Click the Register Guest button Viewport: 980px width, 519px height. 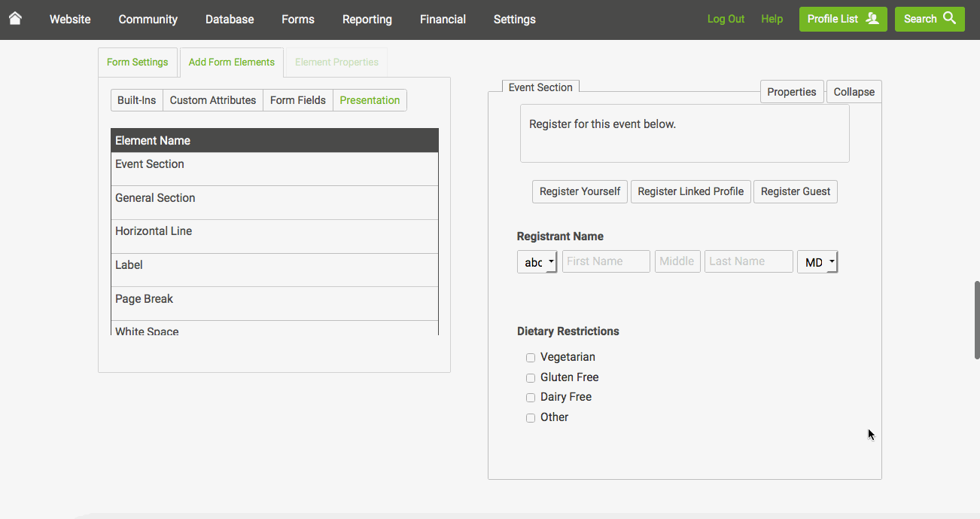click(x=795, y=191)
